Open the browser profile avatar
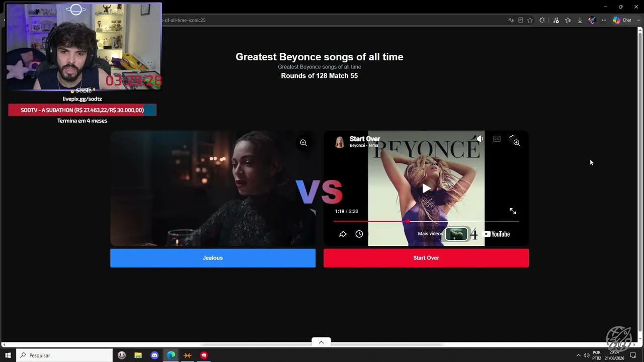 pos(592,20)
